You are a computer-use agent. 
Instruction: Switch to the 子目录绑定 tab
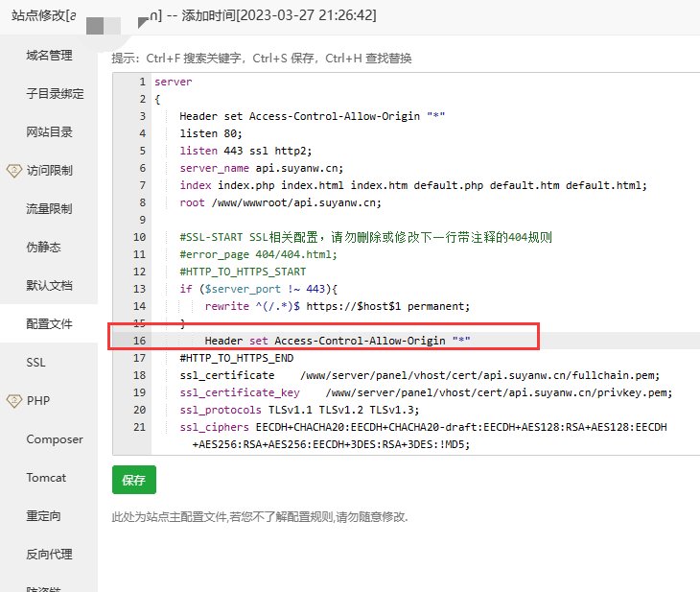(55, 94)
